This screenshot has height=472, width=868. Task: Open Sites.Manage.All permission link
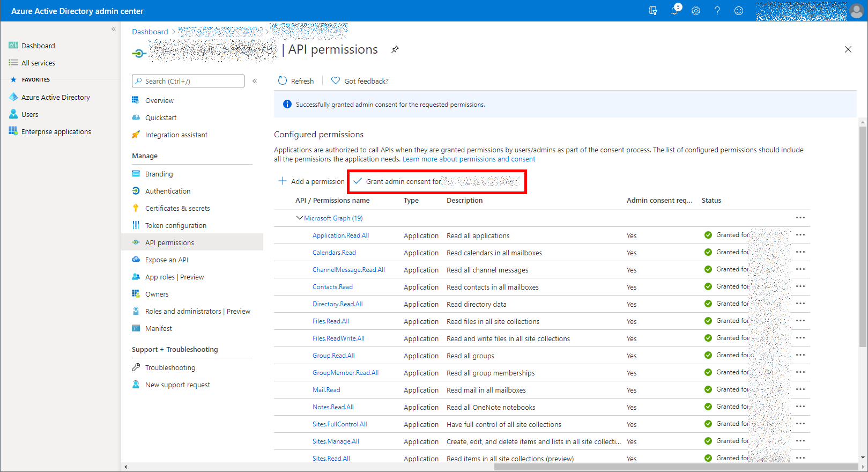(x=336, y=441)
